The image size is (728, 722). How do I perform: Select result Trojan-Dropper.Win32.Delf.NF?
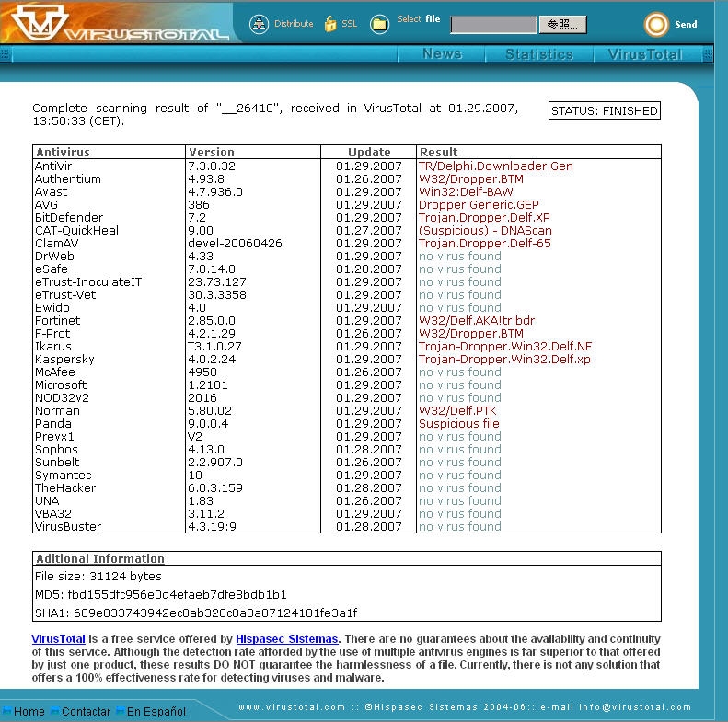(505, 347)
